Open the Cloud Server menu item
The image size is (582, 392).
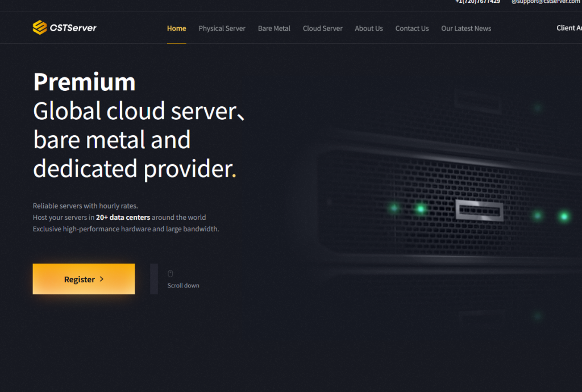click(323, 28)
